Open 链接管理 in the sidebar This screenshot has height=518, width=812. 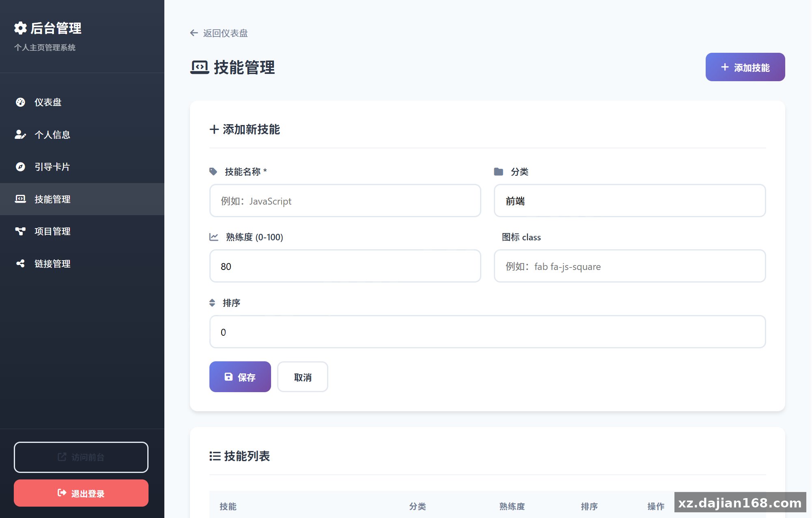point(82,263)
